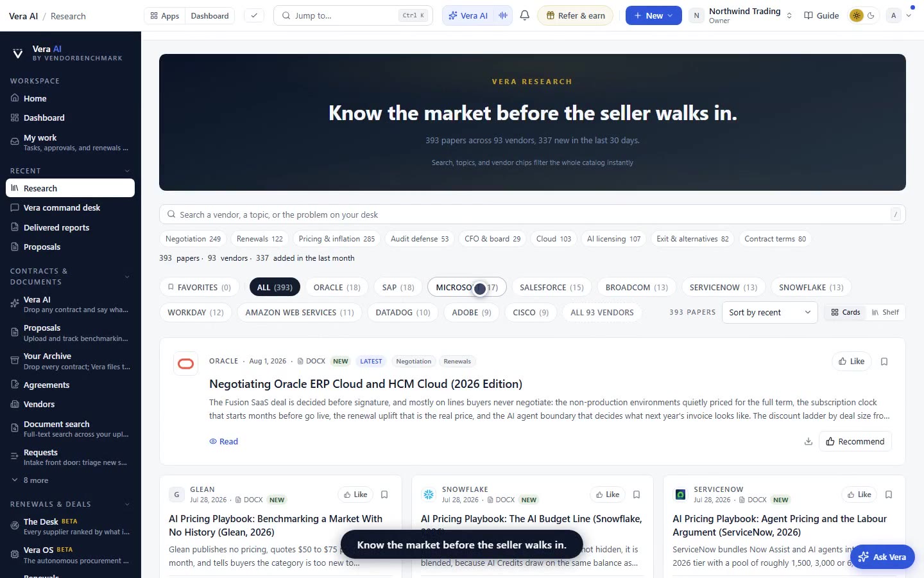This screenshot has width=924, height=578.
Task: Switch to Cards view
Action: click(845, 312)
